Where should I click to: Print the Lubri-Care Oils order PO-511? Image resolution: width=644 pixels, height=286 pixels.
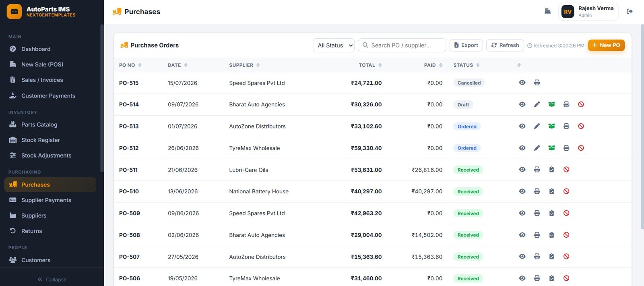(537, 170)
